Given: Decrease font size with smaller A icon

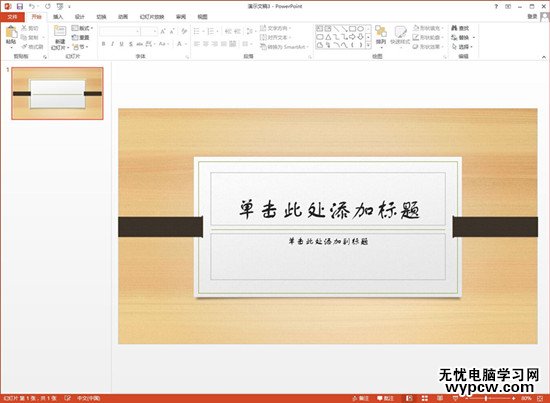Looking at the screenshot, I should pos(172,32).
